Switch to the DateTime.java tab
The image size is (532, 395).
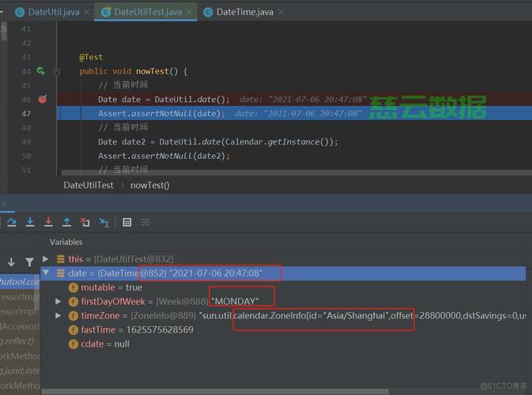[x=240, y=12]
